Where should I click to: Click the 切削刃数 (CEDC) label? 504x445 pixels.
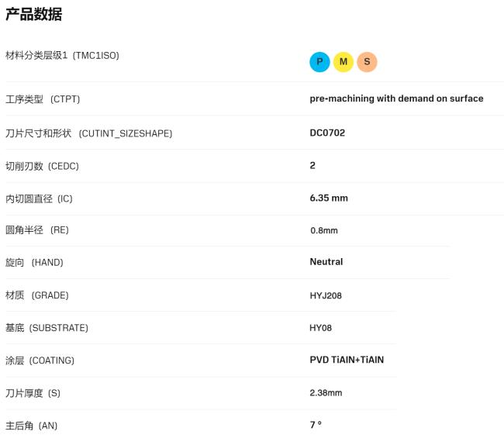coord(42,166)
